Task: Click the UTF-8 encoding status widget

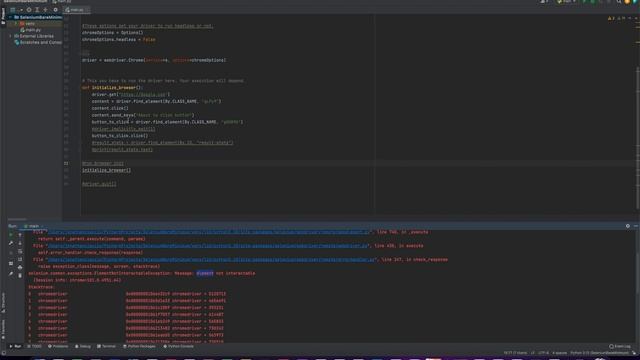Action: [x=543, y=353]
